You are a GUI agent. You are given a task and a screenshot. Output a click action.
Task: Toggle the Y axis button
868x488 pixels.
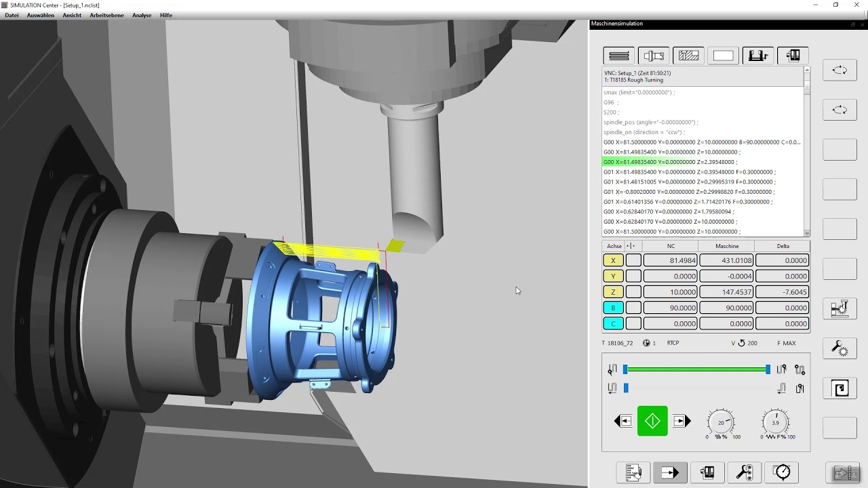[613, 276]
